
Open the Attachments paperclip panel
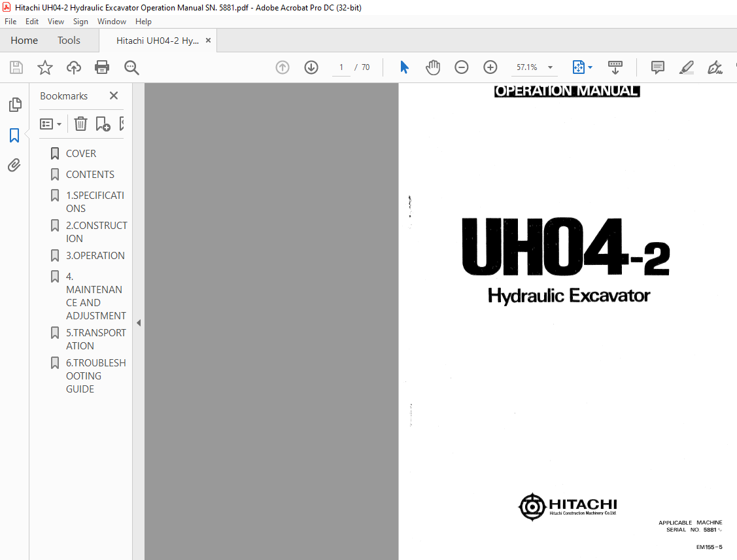tap(14, 165)
